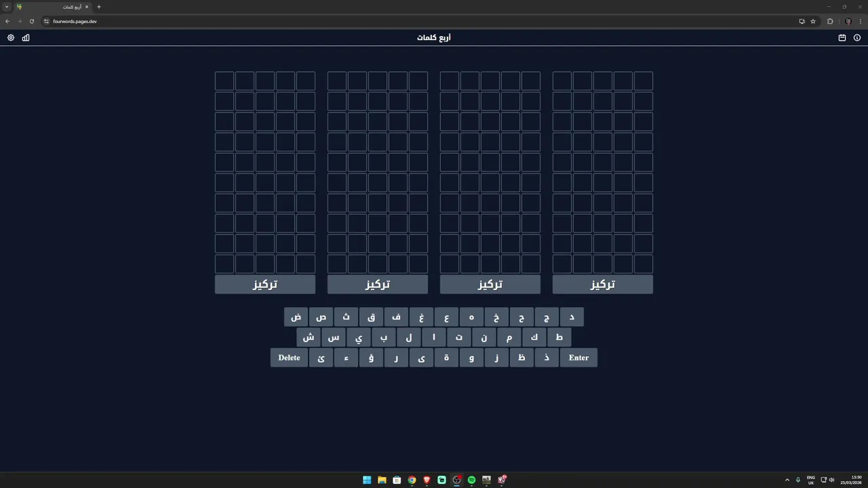Open the calendar icon in the header

pos(842,38)
